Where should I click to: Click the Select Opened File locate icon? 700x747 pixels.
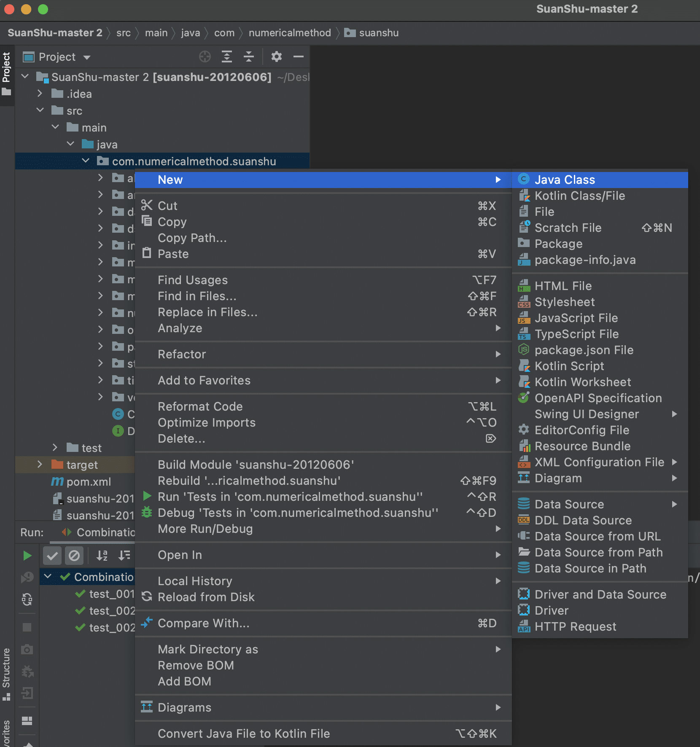pyautogui.click(x=205, y=56)
